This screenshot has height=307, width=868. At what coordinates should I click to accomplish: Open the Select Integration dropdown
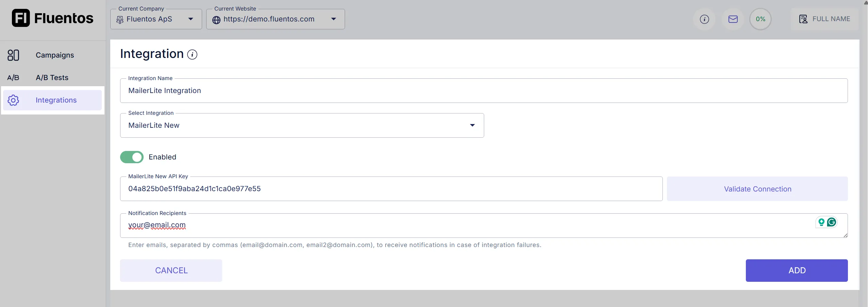click(302, 125)
